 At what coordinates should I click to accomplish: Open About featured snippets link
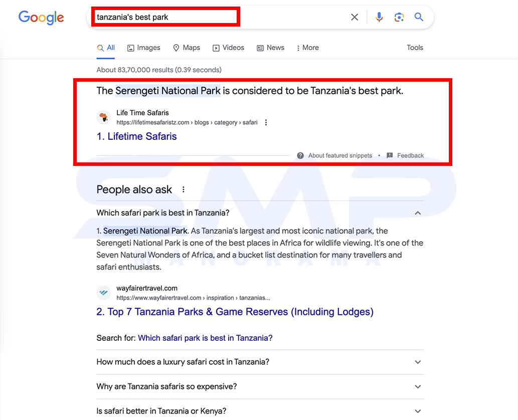pyautogui.click(x=340, y=155)
